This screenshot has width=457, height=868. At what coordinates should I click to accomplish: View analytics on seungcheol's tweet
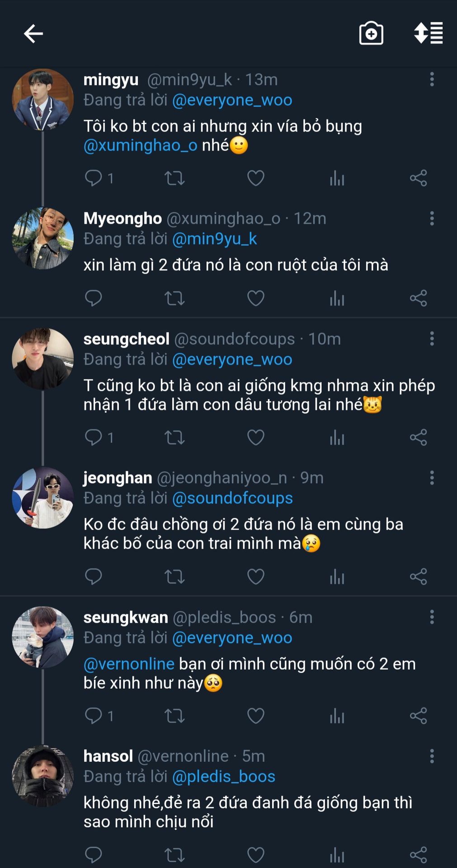pyautogui.click(x=337, y=438)
